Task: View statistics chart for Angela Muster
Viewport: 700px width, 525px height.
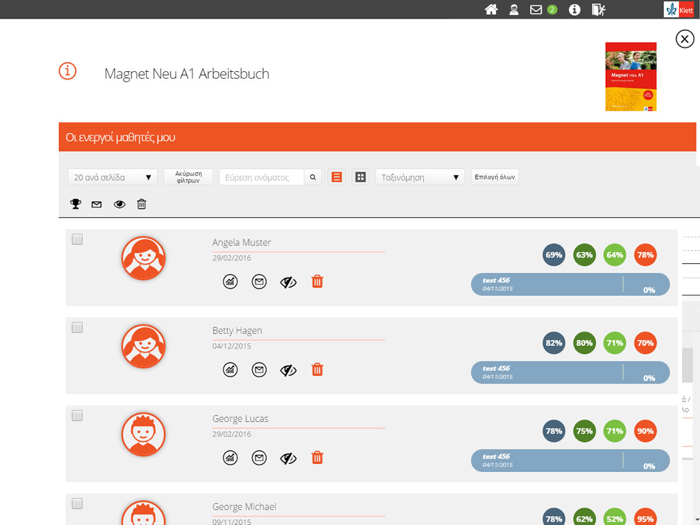Action: [x=230, y=282]
